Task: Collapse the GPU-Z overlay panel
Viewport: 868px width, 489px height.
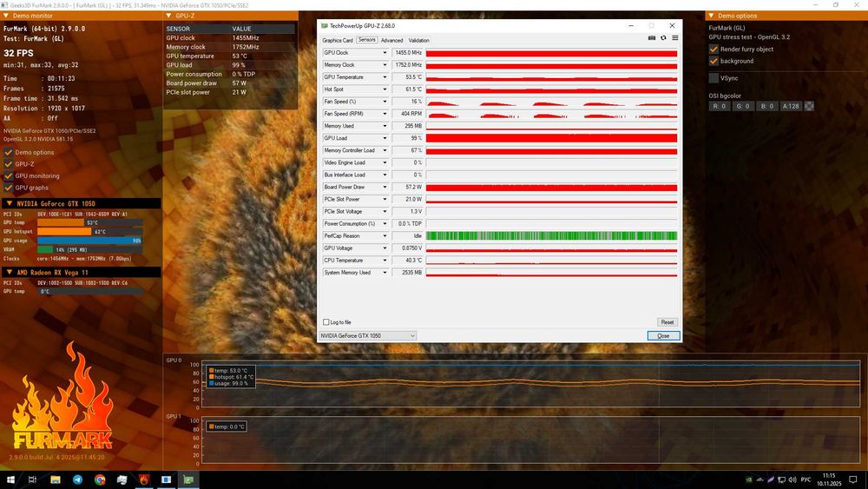Action: tap(169, 16)
